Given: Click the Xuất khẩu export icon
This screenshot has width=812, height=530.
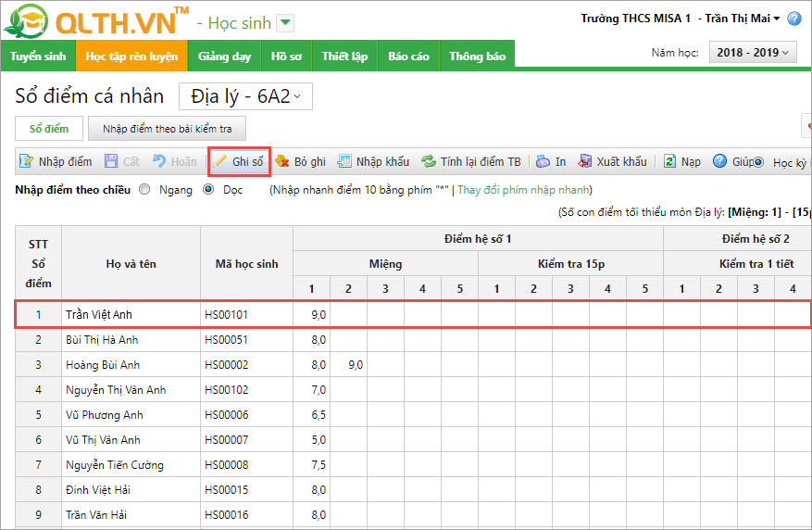Looking at the screenshot, I should (585, 162).
